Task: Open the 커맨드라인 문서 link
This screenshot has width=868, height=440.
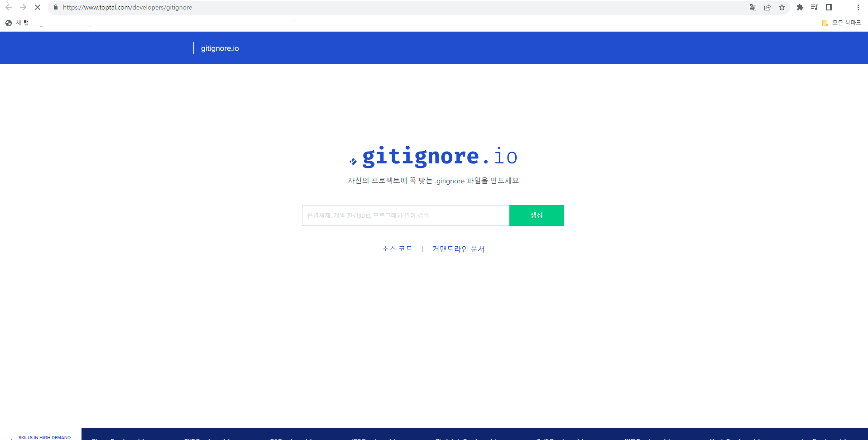Action: tap(458, 249)
